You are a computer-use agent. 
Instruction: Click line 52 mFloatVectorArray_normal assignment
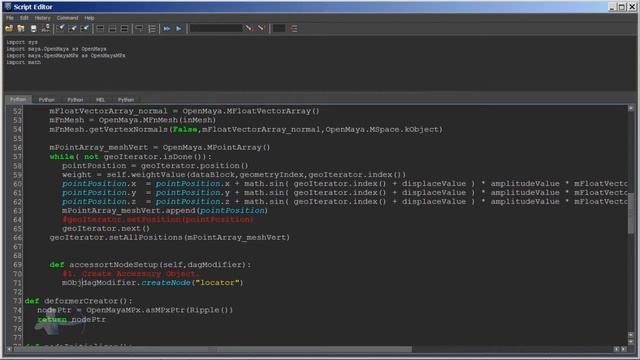coord(184,111)
